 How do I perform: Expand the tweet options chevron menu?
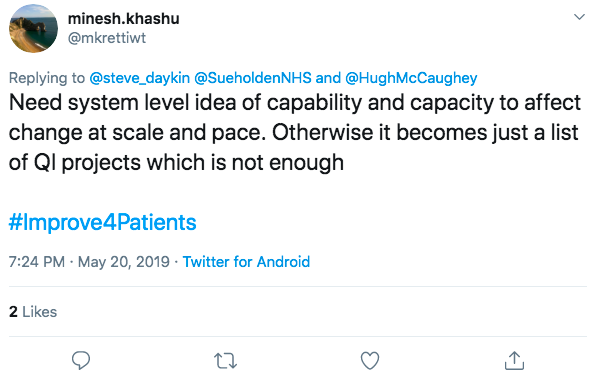tap(579, 17)
